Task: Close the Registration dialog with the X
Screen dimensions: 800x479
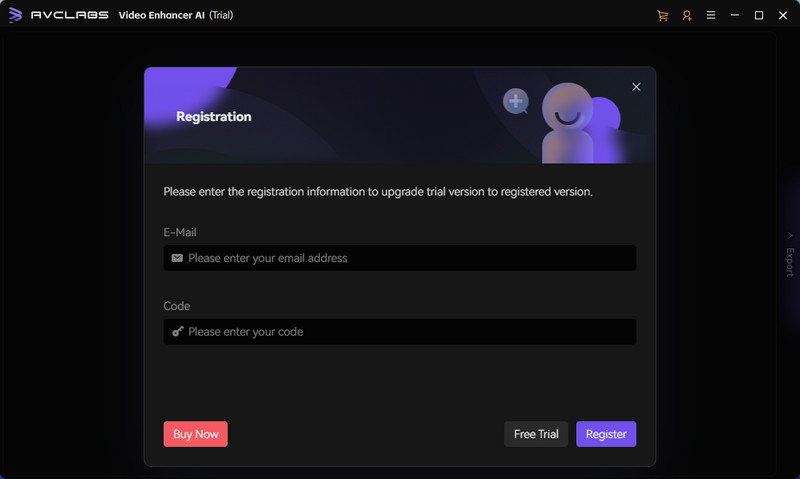Action: pos(636,87)
